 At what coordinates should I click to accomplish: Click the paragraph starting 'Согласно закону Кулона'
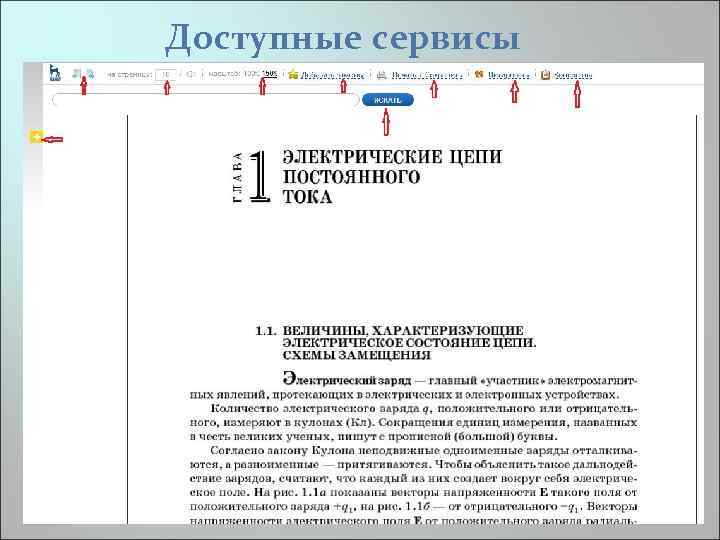[x=413, y=485]
